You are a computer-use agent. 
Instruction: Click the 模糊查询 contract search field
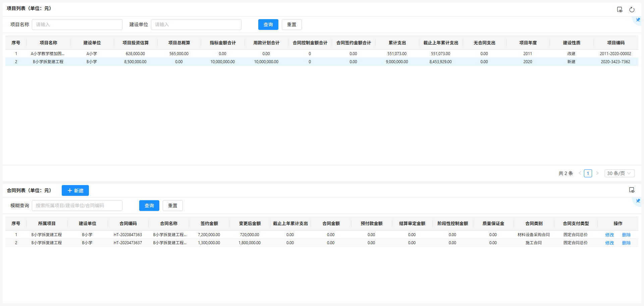tap(77, 206)
